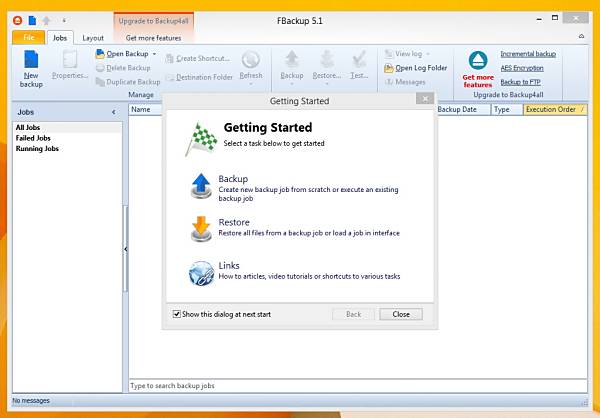Sort by the Type column header
Screen dimensions: 600x418
(x=506, y=109)
